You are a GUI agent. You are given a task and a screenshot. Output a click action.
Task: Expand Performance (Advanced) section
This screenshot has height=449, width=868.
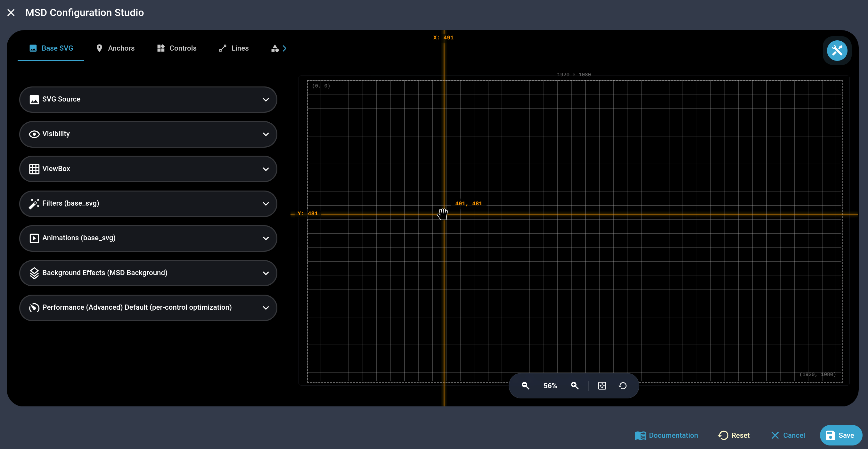pyautogui.click(x=148, y=307)
